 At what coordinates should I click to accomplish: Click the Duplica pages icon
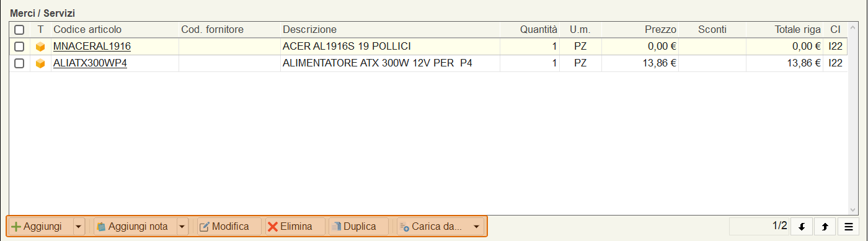point(336,227)
